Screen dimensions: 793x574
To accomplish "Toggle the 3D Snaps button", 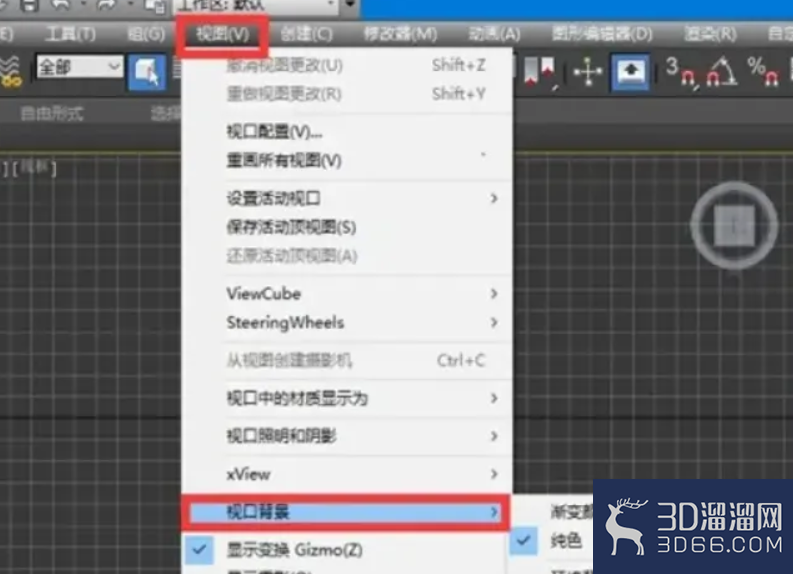I will coord(680,72).
